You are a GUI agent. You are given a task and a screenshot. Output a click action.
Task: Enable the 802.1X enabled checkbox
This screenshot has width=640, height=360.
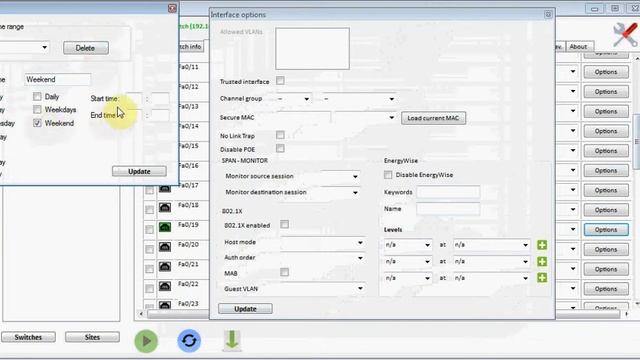pos(284,224)
